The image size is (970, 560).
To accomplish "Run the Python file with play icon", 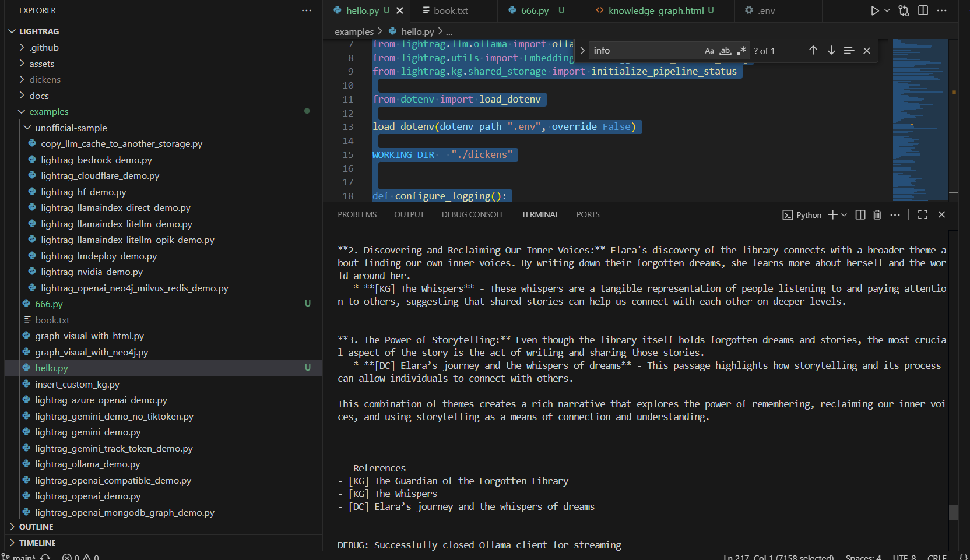I will click(874, 10).
